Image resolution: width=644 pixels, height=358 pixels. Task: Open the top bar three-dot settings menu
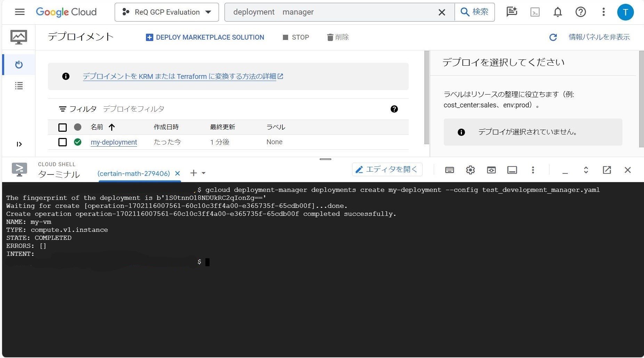point(603,12)
